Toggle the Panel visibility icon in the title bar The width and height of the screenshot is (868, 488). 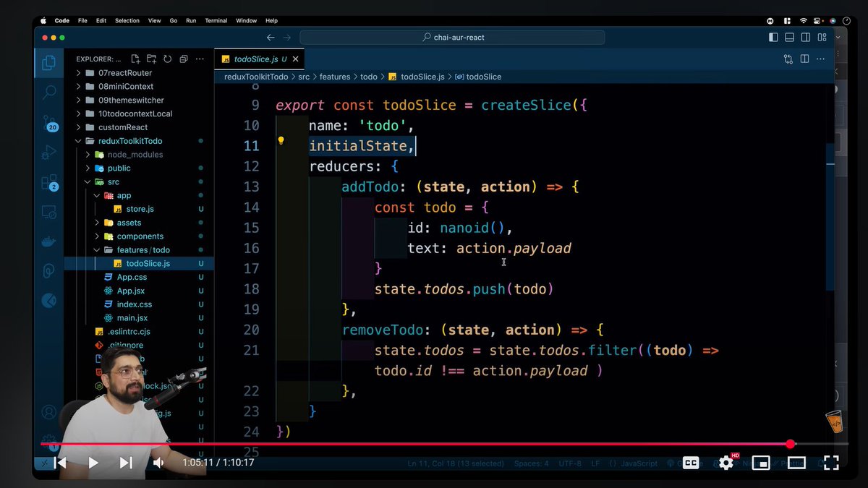(x=789, y=37)
